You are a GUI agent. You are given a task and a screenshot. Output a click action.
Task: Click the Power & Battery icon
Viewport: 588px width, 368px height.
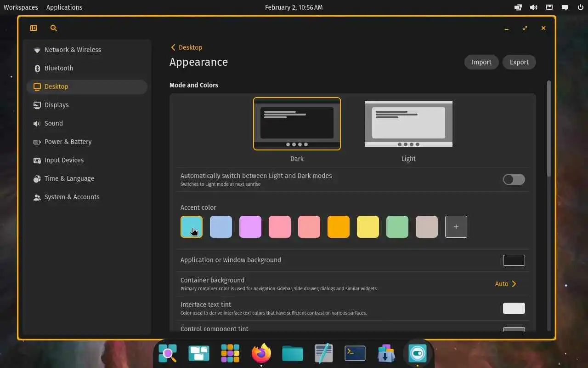(37, 142)
